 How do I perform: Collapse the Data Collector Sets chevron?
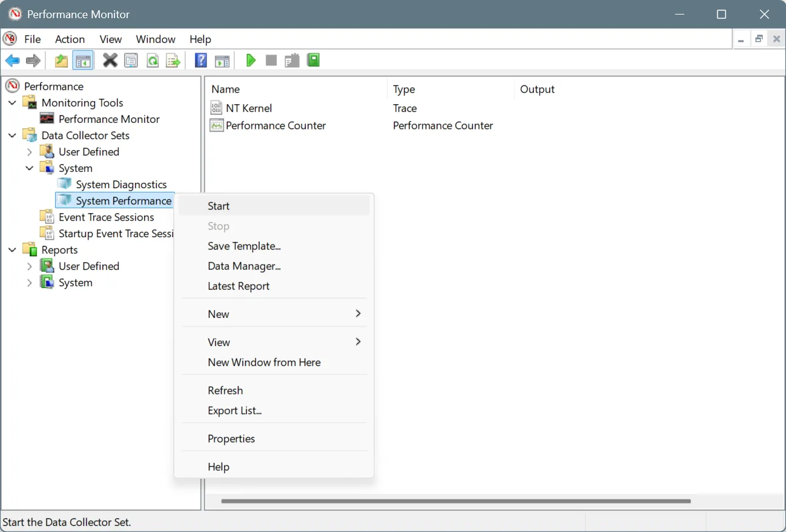[12, 135]
